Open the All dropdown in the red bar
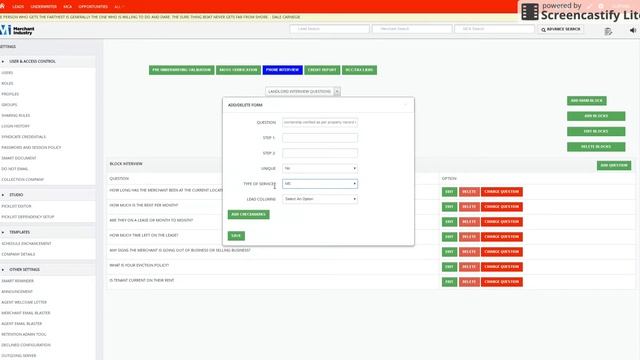 coord(119,7)
